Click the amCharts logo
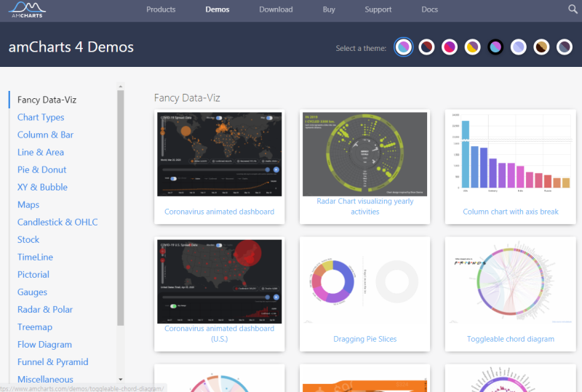 tap(27, 9)
